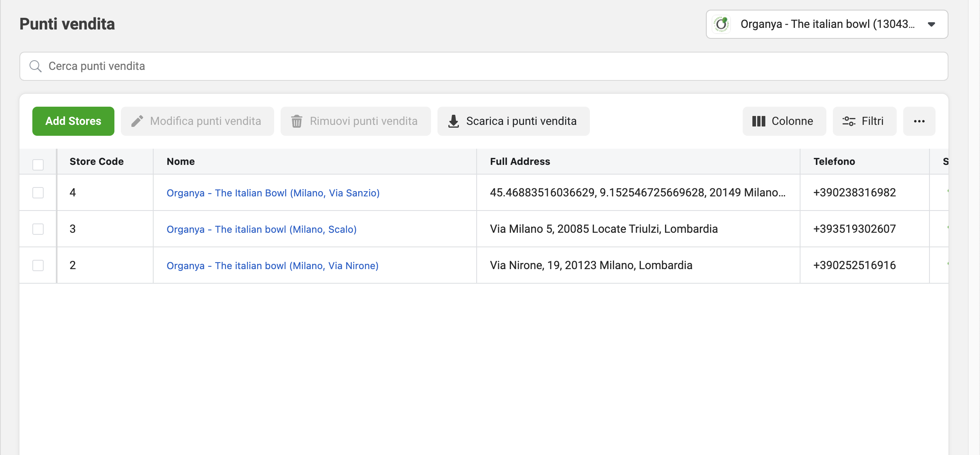Click the Add Stores button
Screen dimensions: 980x455
point(73,121)
